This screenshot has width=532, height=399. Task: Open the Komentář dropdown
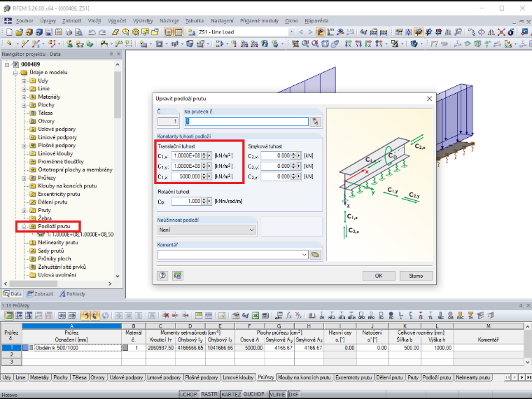[x=304, y=255]
